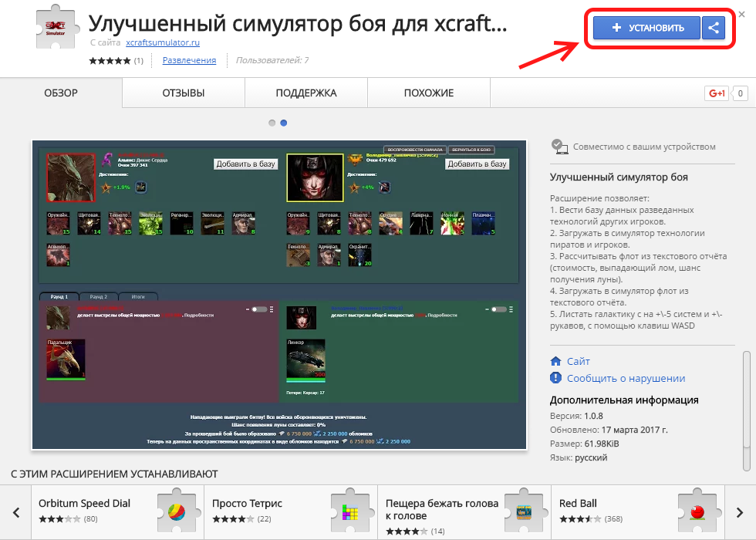
Task: Click the five-star rating display
Action: pyautogui.click(x=110, y=60)
